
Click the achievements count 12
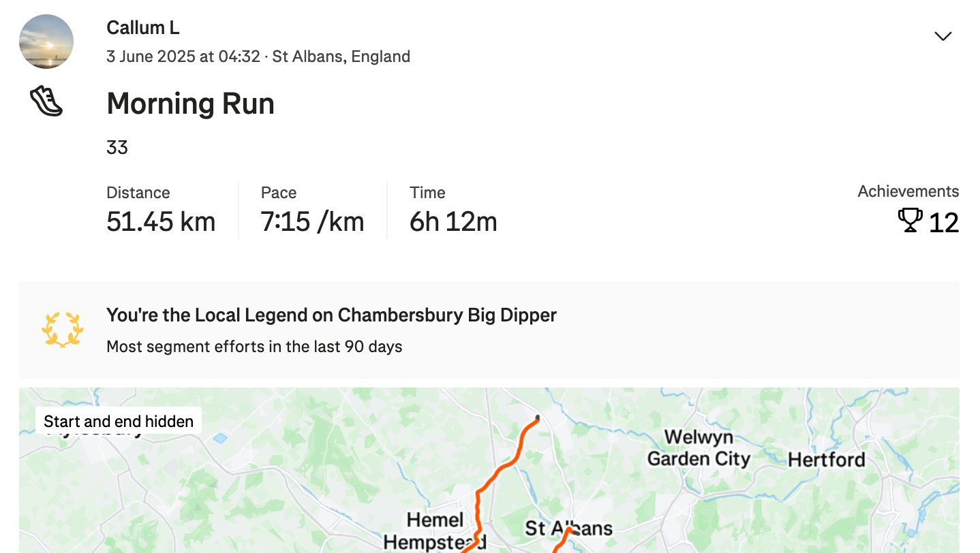click(944, 223)
